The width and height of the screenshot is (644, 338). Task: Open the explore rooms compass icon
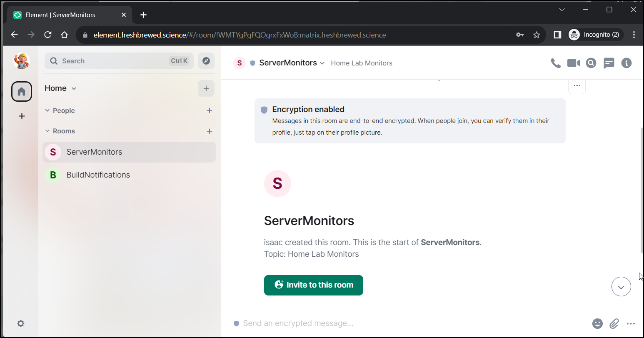click(206, 61)
